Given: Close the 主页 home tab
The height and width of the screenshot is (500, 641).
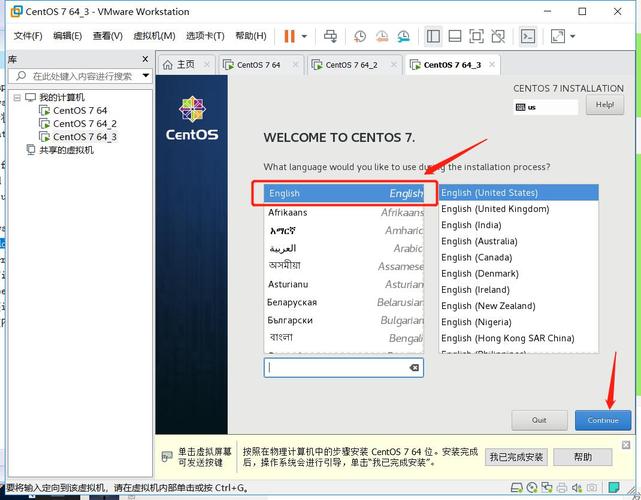Looking at the screenshot, I should click(207, 65).
